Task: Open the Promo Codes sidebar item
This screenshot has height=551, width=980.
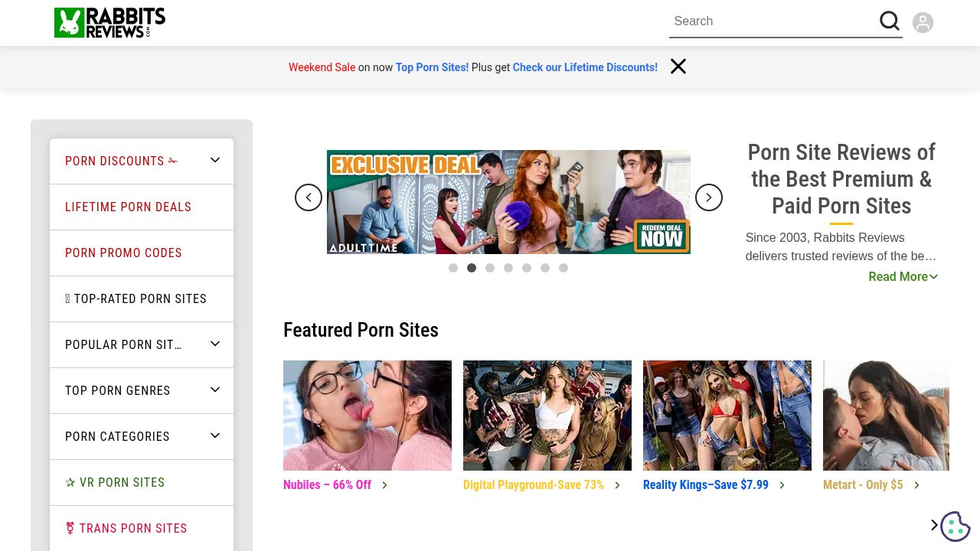Action: point(142,253)
